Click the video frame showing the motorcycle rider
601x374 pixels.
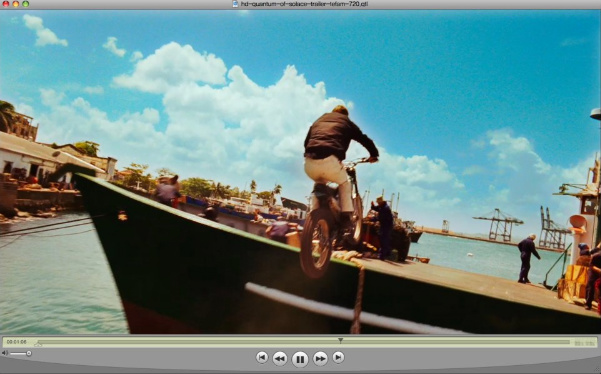click(x=300, y=172)
